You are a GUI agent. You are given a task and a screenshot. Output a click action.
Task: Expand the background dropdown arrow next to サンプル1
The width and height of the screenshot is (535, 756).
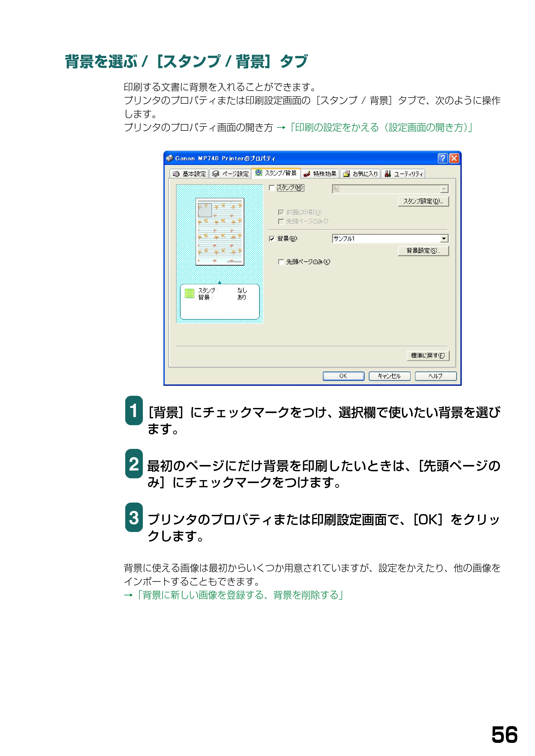pos(444,239)
